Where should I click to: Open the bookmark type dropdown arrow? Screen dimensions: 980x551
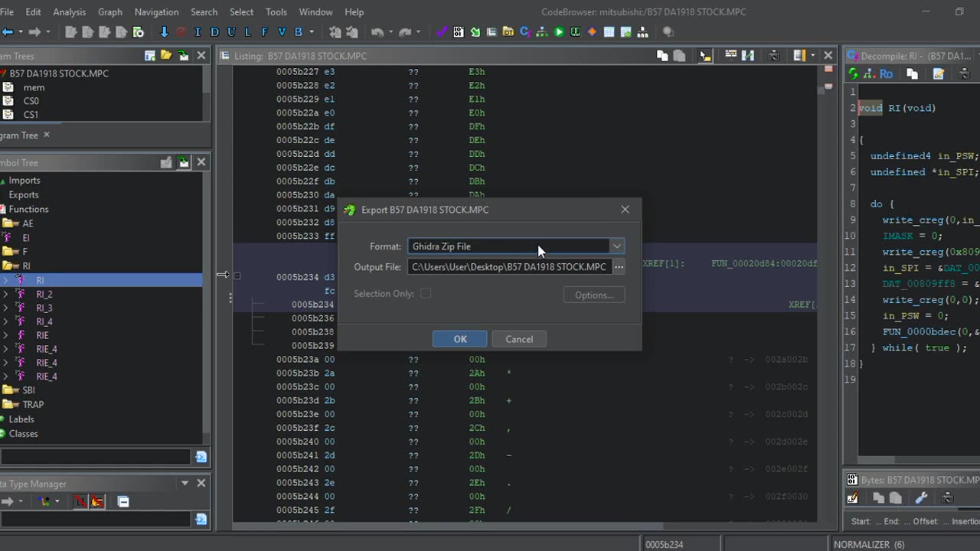312,32
